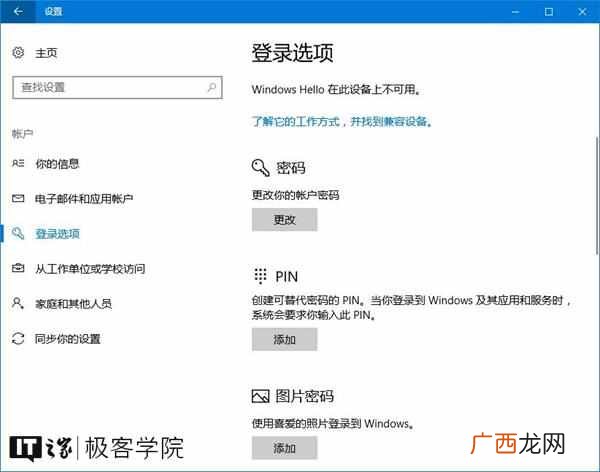
Task: Click 添加 button under 图片密码
Action: (284, 448)
